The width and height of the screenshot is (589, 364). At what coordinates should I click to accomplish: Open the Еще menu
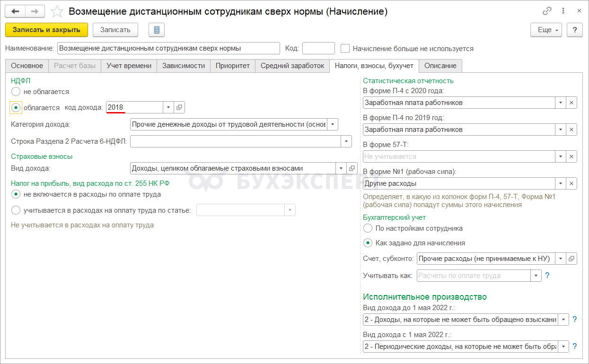[546, 30]
